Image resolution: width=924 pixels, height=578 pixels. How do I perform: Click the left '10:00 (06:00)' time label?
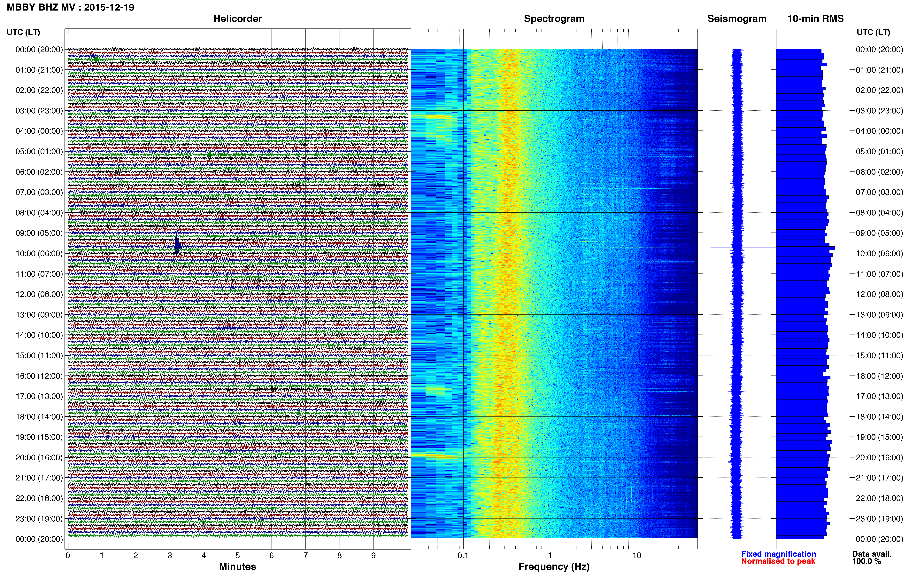click(x=39, y=253)
